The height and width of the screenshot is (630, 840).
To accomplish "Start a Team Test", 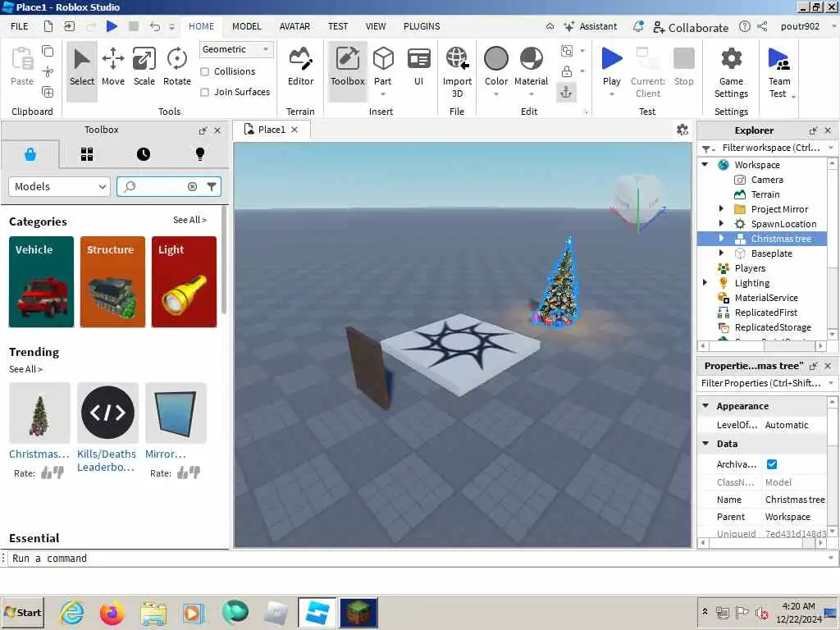I will point(779,72).
